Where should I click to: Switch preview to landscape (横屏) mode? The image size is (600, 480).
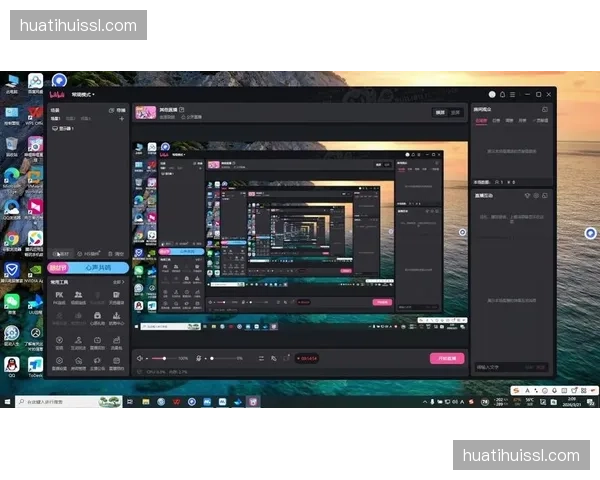click(x=440, y=113)
